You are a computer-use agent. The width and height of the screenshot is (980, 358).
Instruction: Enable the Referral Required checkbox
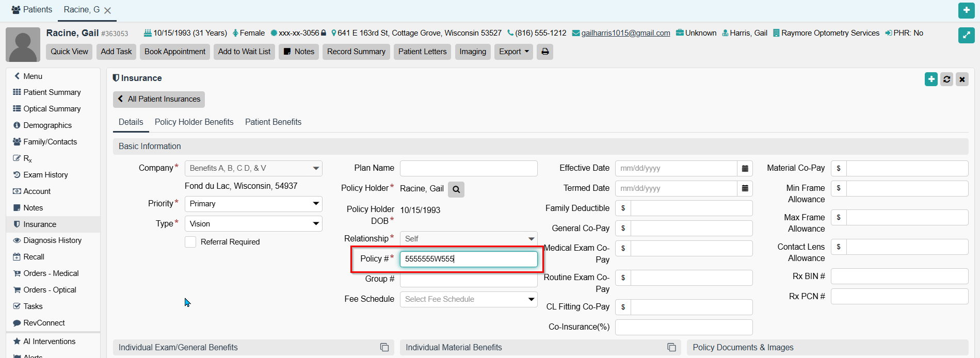coord(190,242)
